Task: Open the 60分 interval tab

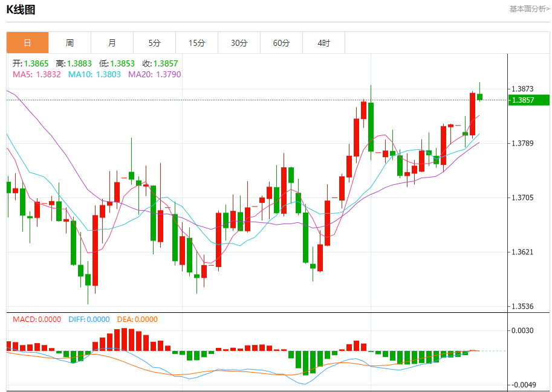Action: click(x=281, y=43)
